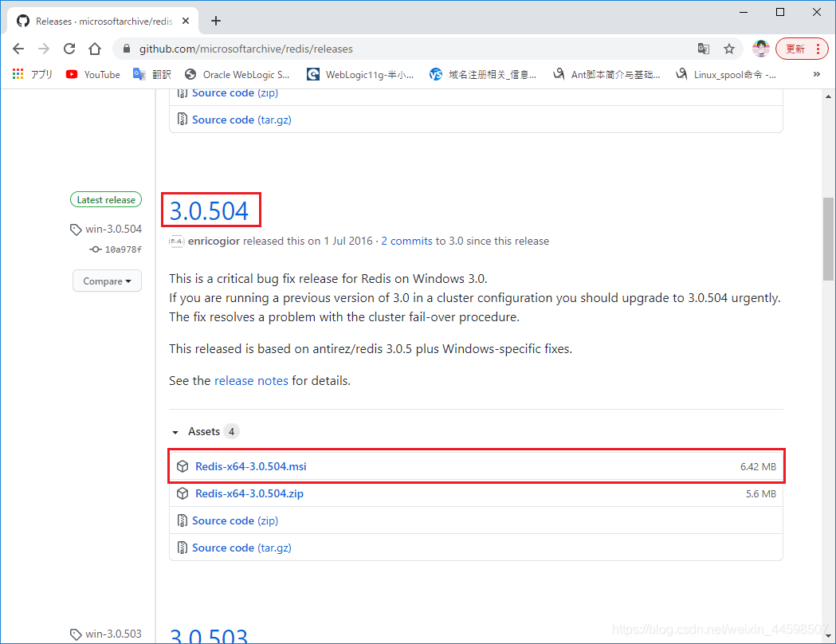Close the Releases microsoftarchive/redis tab
Screen dimensions: 836x644
coord(186,21)
